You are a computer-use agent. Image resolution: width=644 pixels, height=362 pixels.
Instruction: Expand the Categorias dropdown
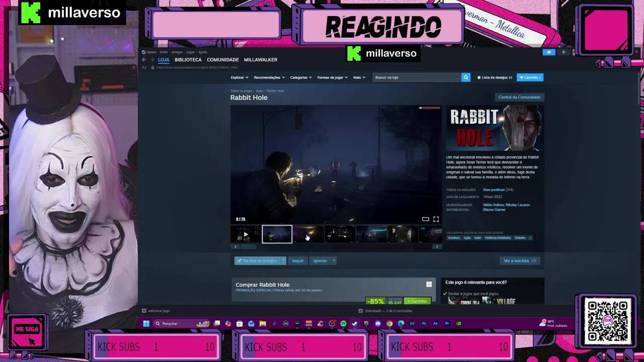coord(300,77)
